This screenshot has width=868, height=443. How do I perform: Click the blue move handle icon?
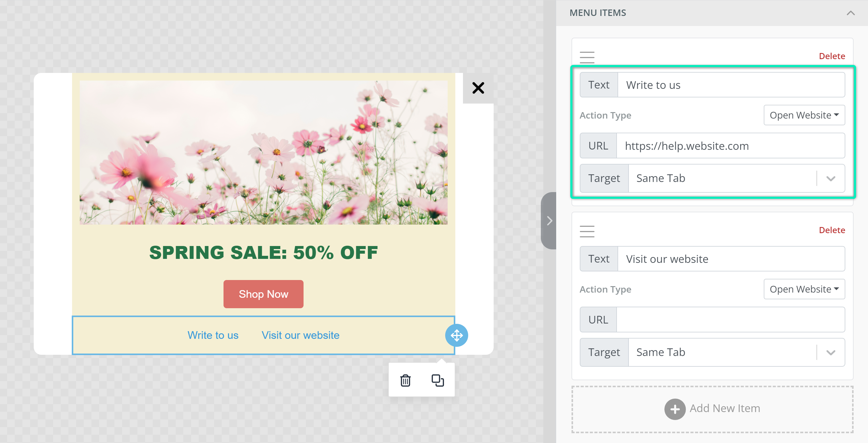click(x=456, y=335)
